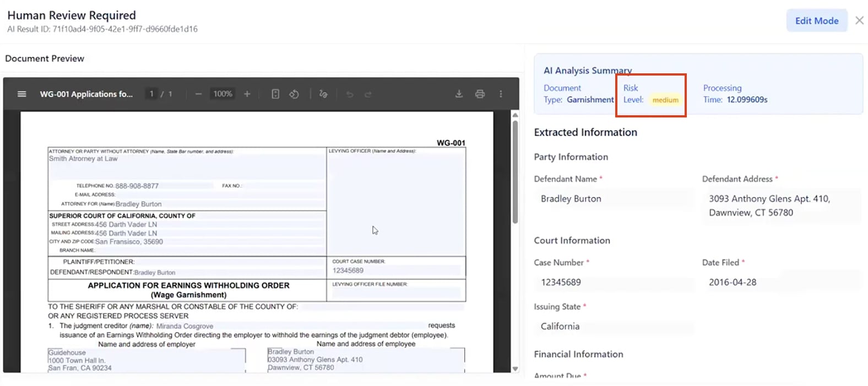This screenshot has width=868, height=386.
Task: Click the Defendant Name field
Action: [613, 199]
